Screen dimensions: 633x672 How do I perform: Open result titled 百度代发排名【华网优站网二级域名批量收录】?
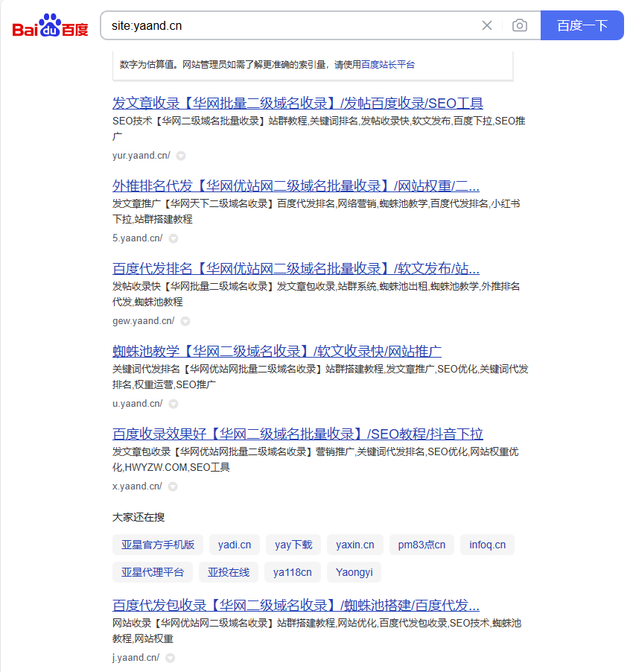tap(296, 269)
